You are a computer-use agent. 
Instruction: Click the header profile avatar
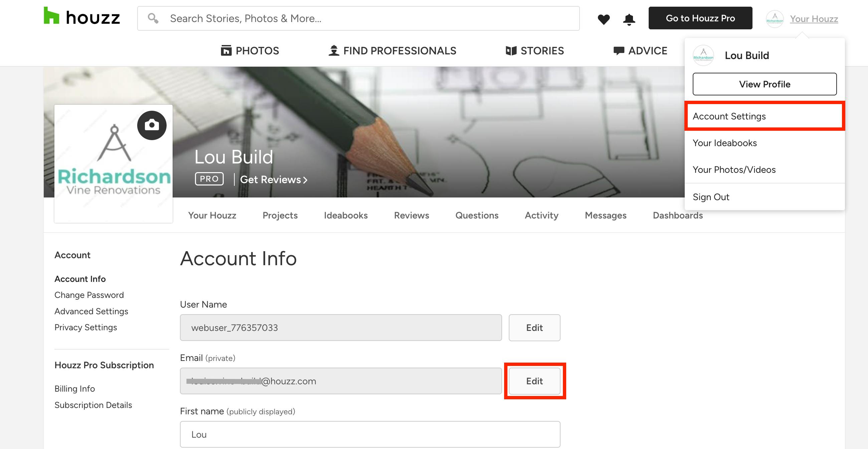pyautogui.click(x=774, y=19)
